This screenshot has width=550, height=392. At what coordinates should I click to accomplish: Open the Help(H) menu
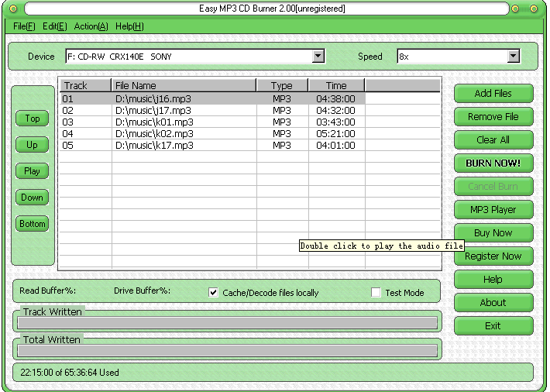[x=130, y=26]
